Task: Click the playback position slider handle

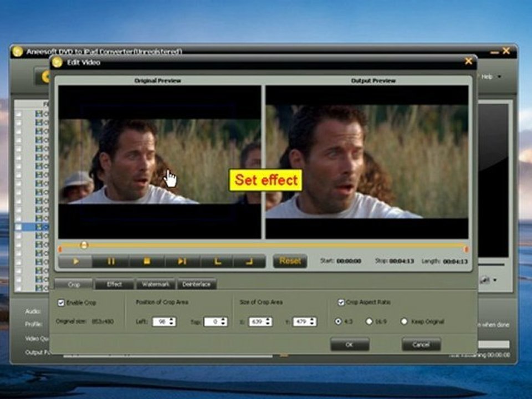Action: (84, 245)
